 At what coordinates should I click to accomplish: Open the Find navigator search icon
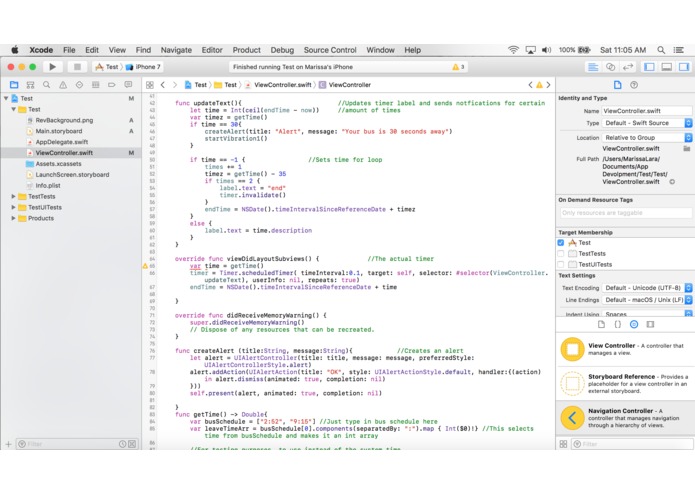point(46,85)
